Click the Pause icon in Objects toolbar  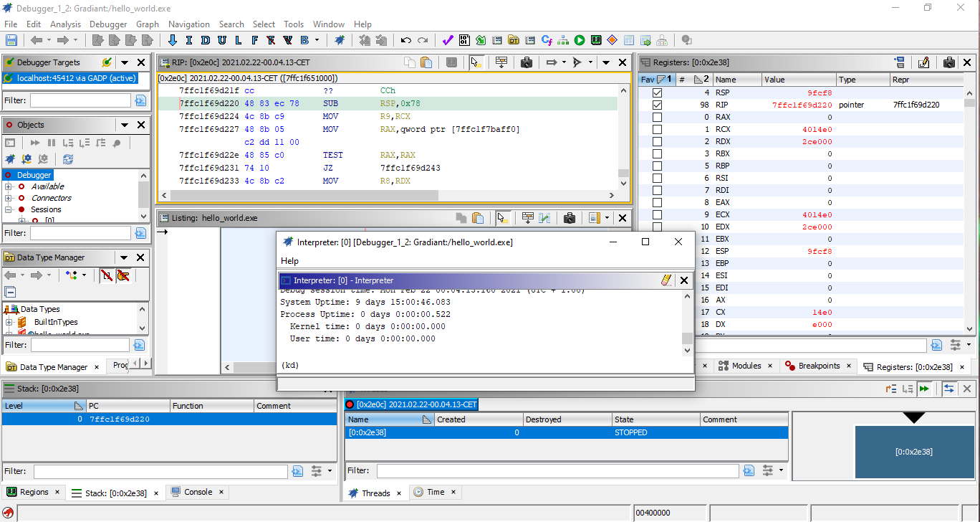(x=52, y=143)
